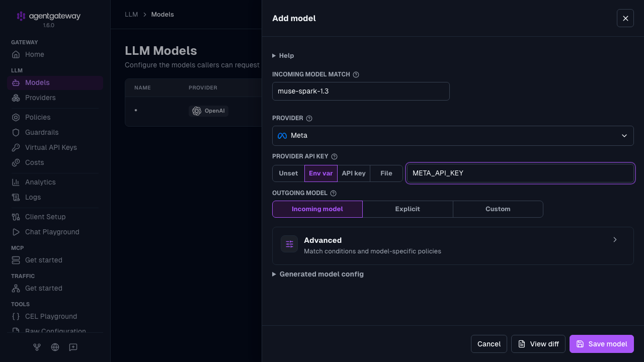Choose Explicit outgoing model
Viewport: 644px width, 362px height.
coord(408,209)
